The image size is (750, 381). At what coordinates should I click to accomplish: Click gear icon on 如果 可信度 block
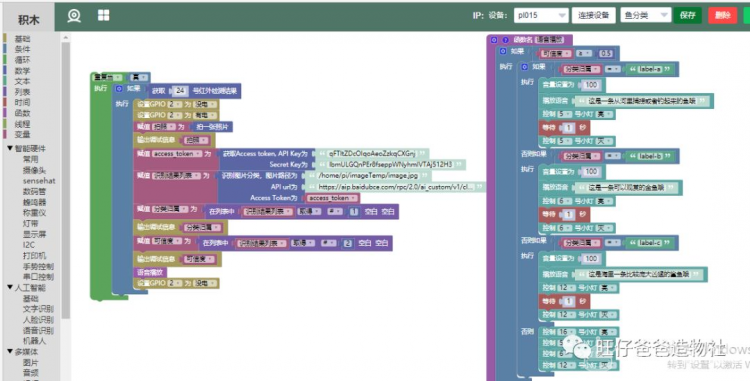[x=503, y=52]
